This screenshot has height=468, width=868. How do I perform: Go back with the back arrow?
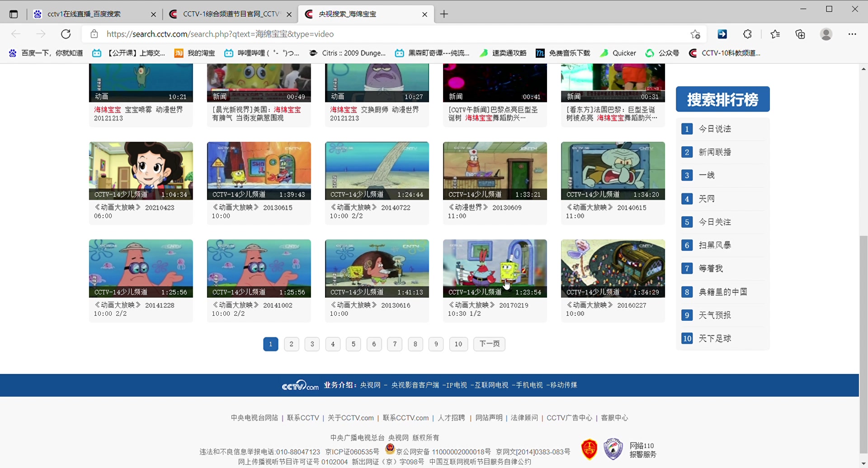coord(16,34)
